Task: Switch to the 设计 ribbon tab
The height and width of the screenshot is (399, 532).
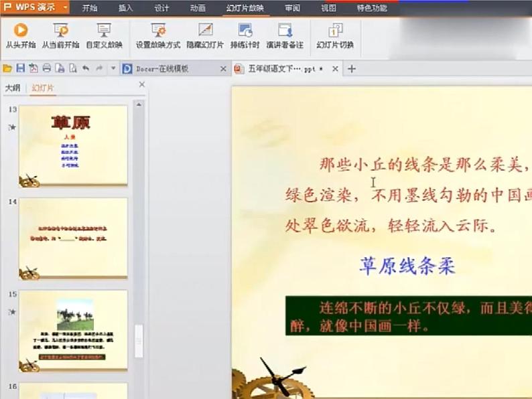Action: pyautogui.click(x=161, y=8)
